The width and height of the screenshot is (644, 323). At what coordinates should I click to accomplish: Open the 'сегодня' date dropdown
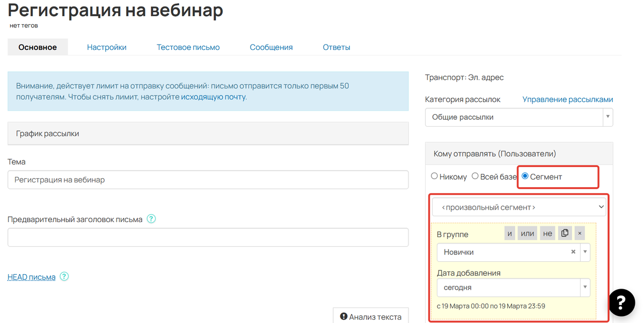pyautogui.click(x=513, y=287)
